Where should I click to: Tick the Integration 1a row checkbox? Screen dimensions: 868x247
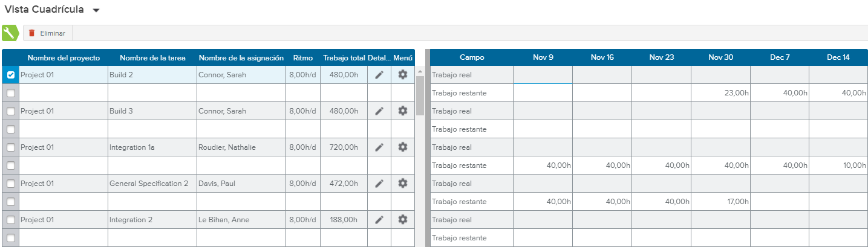click(11, 147)
